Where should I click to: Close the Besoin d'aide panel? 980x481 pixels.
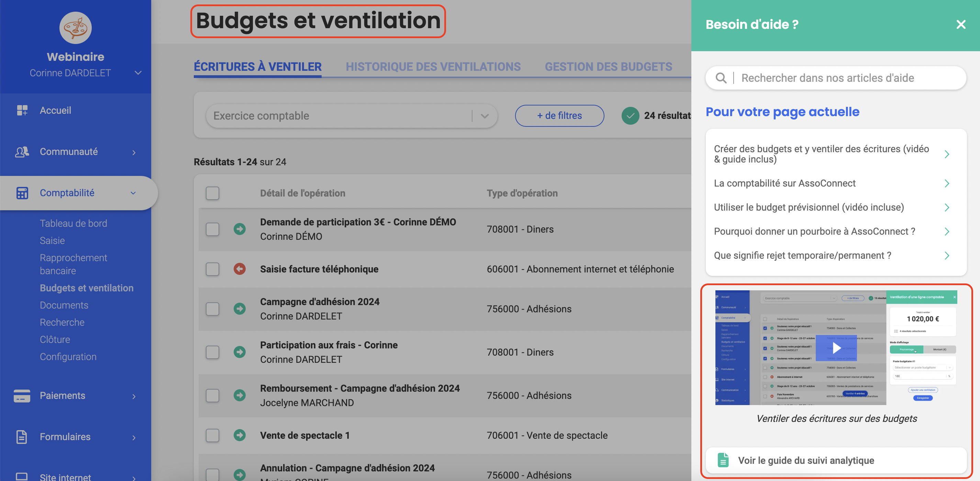[961, 24]
